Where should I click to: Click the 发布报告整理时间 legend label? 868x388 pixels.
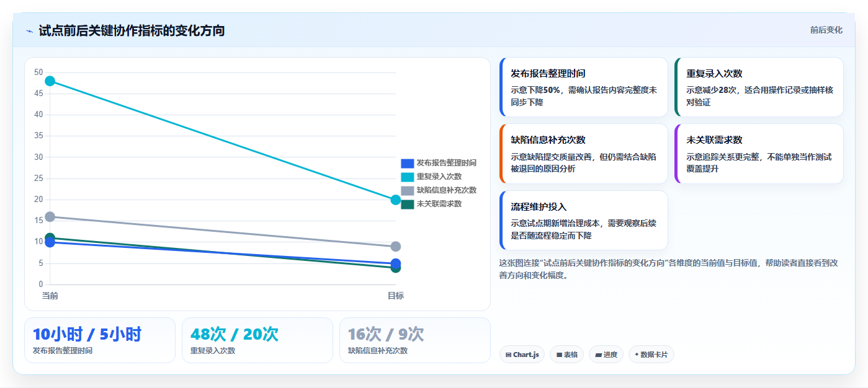point(446,163)
